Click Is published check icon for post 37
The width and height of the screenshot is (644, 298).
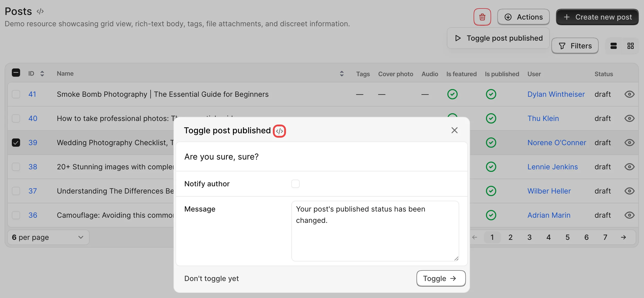coord(491,191)
